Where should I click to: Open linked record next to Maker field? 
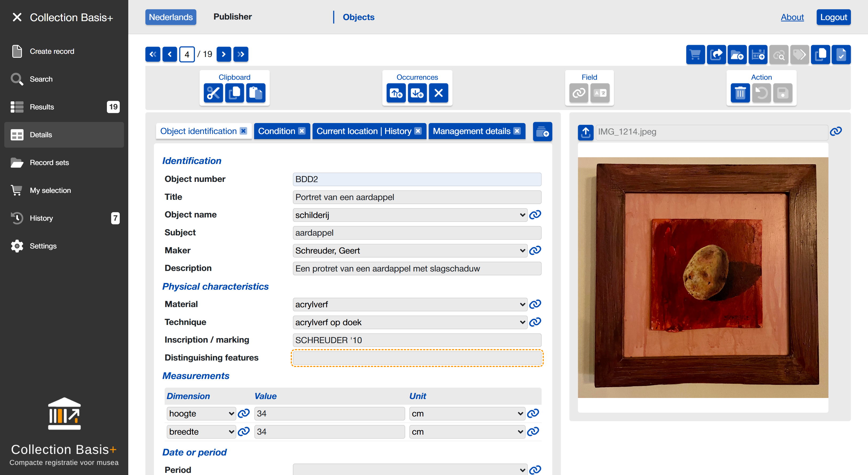coord(535,251)
